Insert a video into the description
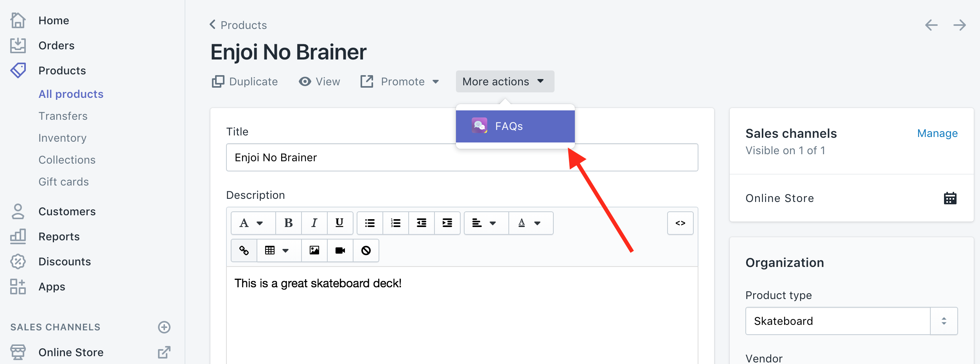The image size is (980, 364). [339, 250]
